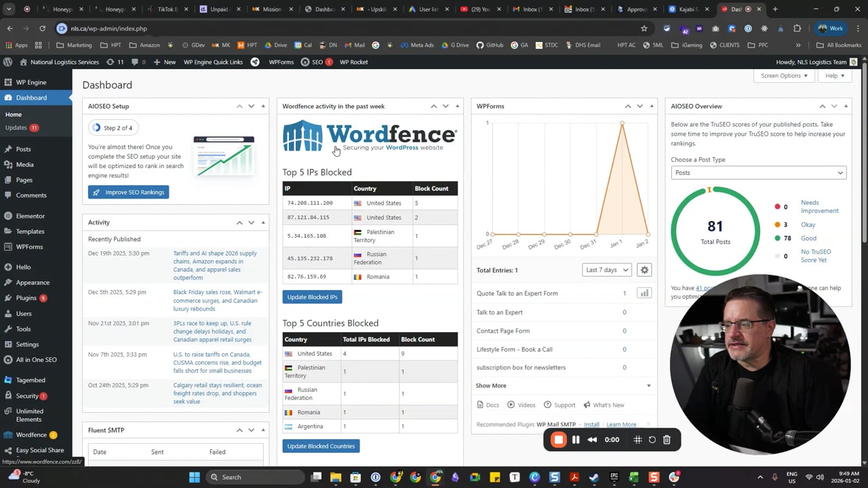The height and width of the screenshot is (488, 868).
Task: Open the blur grid tool on recording toolbar
Action: click(x=637, y=440)
